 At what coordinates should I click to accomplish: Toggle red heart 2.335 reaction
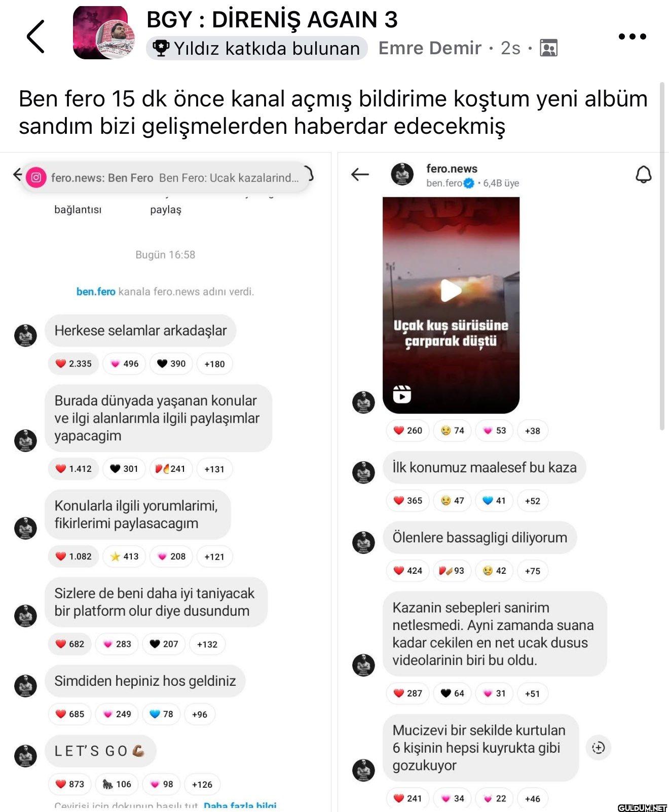tap(73, 364)
